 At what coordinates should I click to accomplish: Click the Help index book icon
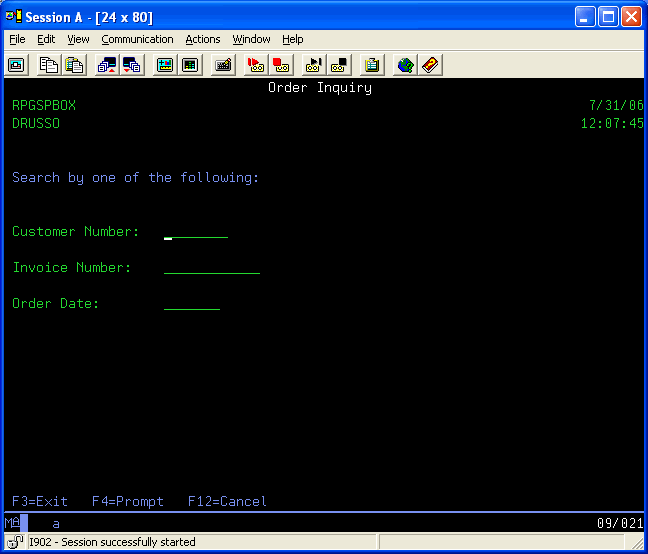[x=430, y=65]
